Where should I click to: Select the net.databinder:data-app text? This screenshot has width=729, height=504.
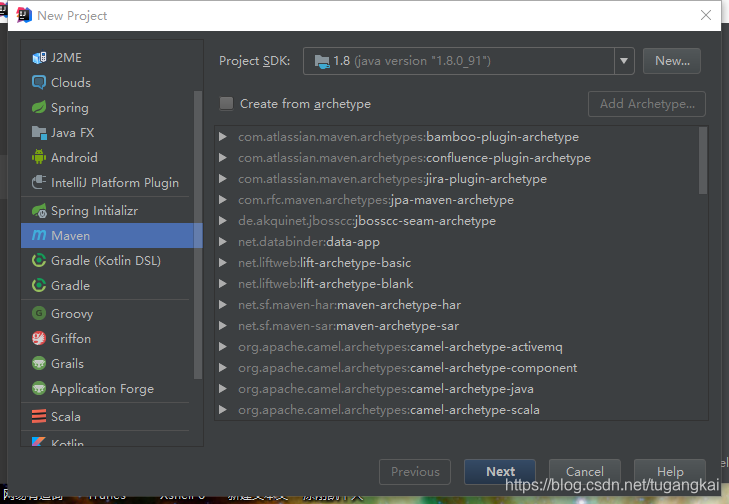pos(309,242)
